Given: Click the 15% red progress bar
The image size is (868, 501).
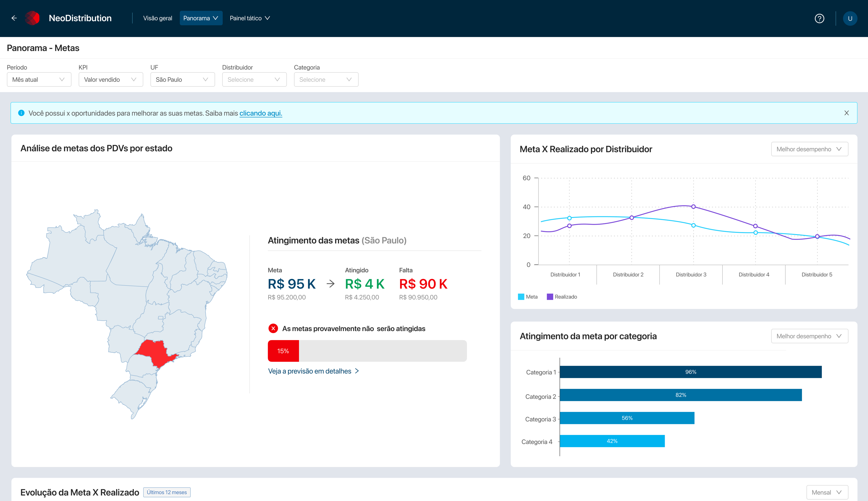Looking at the screenshot, I should click(283, 351).
